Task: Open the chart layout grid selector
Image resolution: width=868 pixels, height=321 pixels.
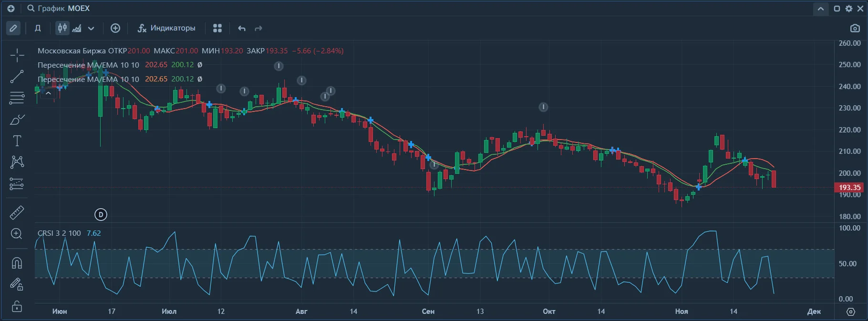Action: tap(217, 28)
